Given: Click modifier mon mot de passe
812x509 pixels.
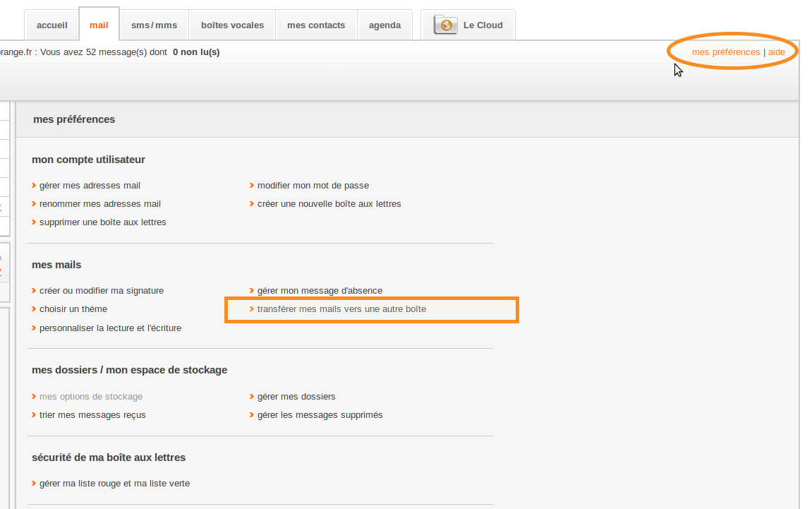Looking at the screenshot, I should tap(313, 186).
